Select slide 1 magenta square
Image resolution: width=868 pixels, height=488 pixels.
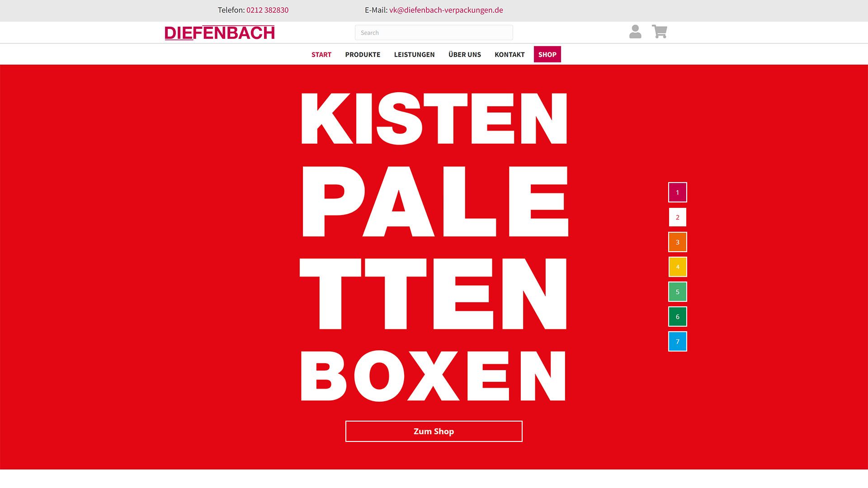pos(678,192)
